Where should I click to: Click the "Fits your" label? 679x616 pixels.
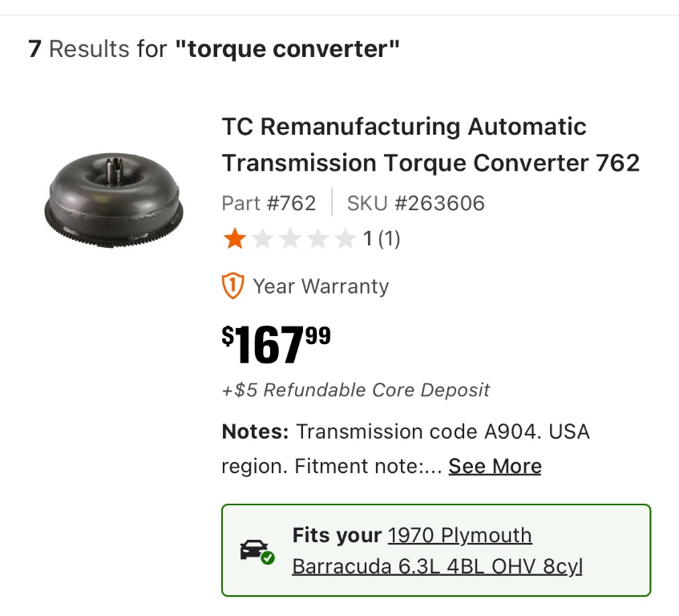(337, 535)
